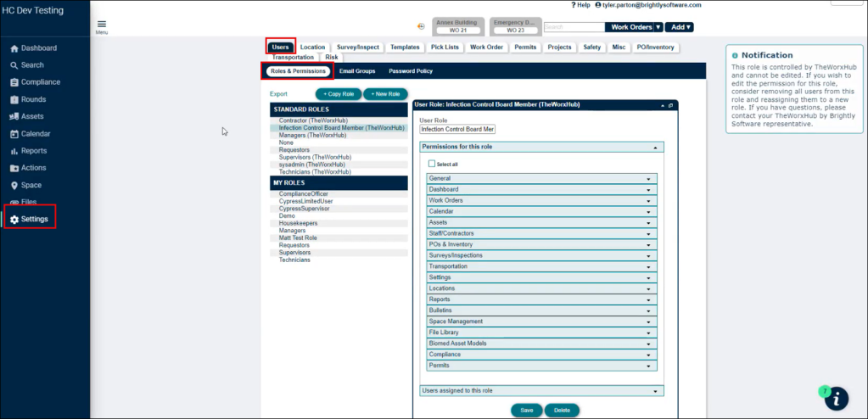
Task: Click the Save button
Action: click(526, 411)
